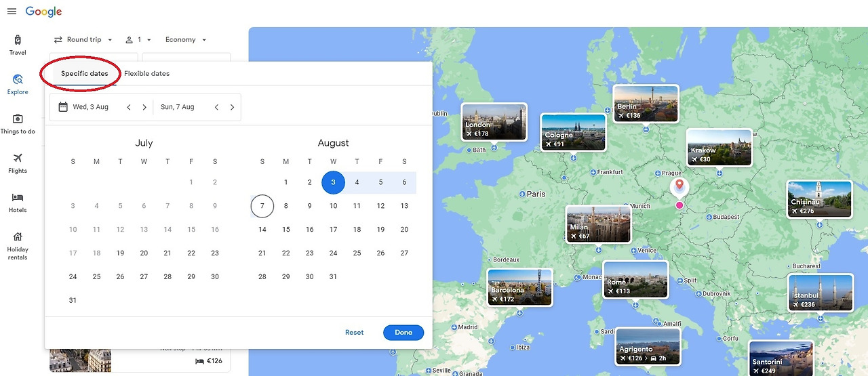
Task: Open Holiday rentals in the sidebar
Action: pos(18,246)
